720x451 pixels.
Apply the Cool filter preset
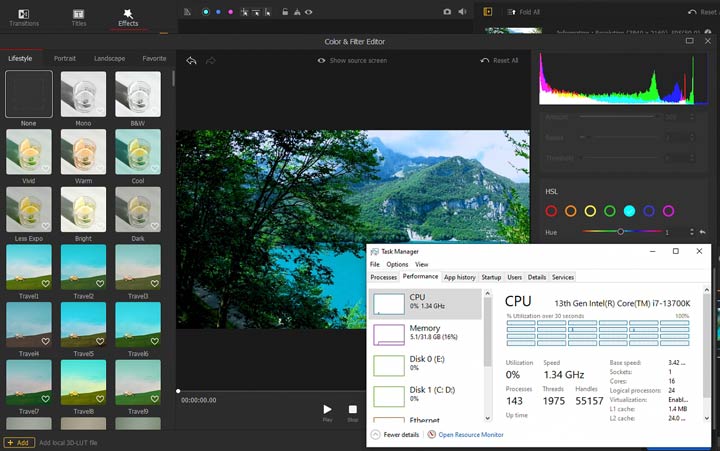click(x=138, y=152)
